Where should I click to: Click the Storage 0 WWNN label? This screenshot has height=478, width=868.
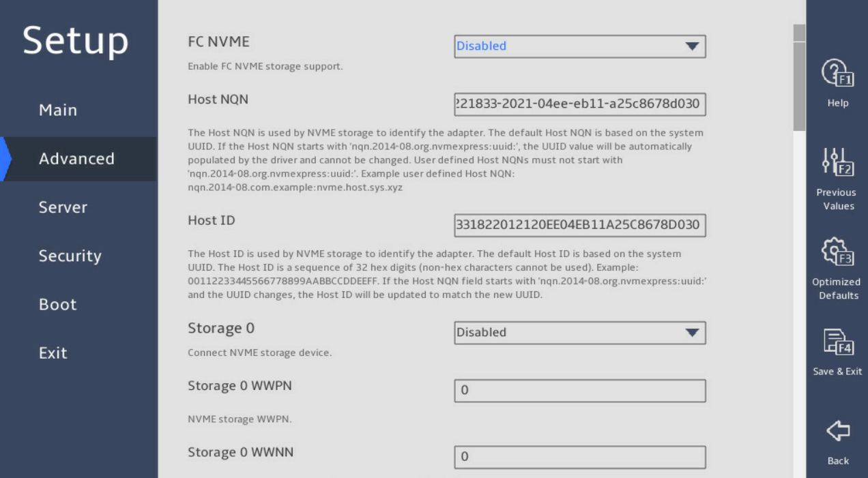240,452
